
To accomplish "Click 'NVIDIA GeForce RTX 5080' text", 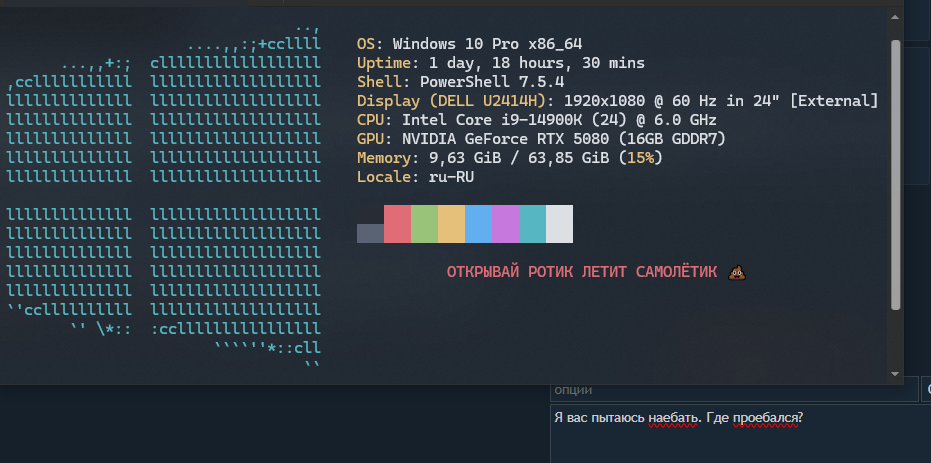I will coord(506,139).
